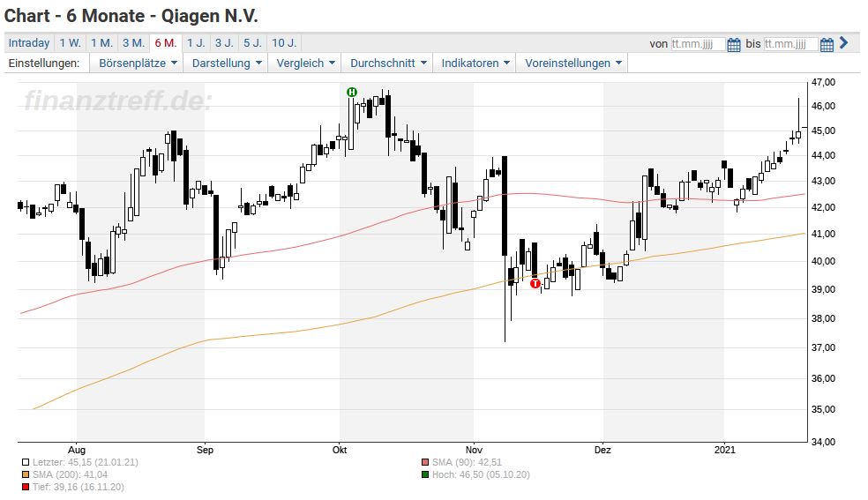The width and height of the screenshot is (868, 500).
Task: Click the green H high marker
Action: (x=351, y=92)
